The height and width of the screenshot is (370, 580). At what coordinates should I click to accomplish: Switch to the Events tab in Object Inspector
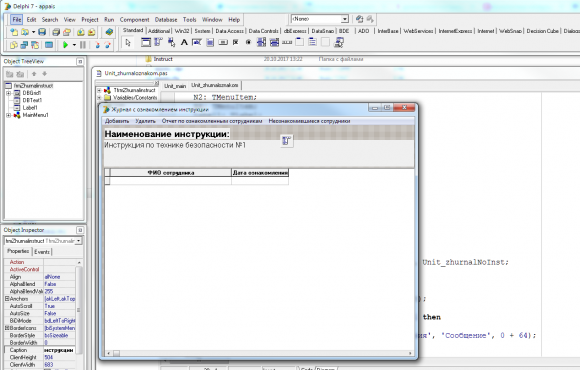coord(42,252)
